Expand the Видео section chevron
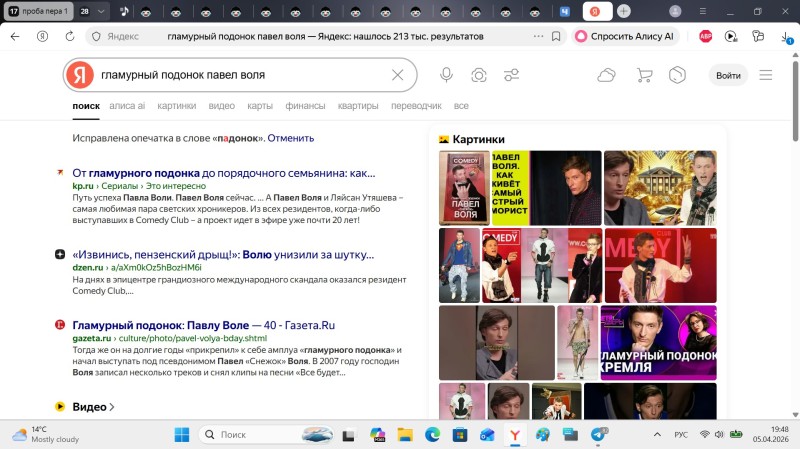This screenshot has width=800, height=449. 112,407
